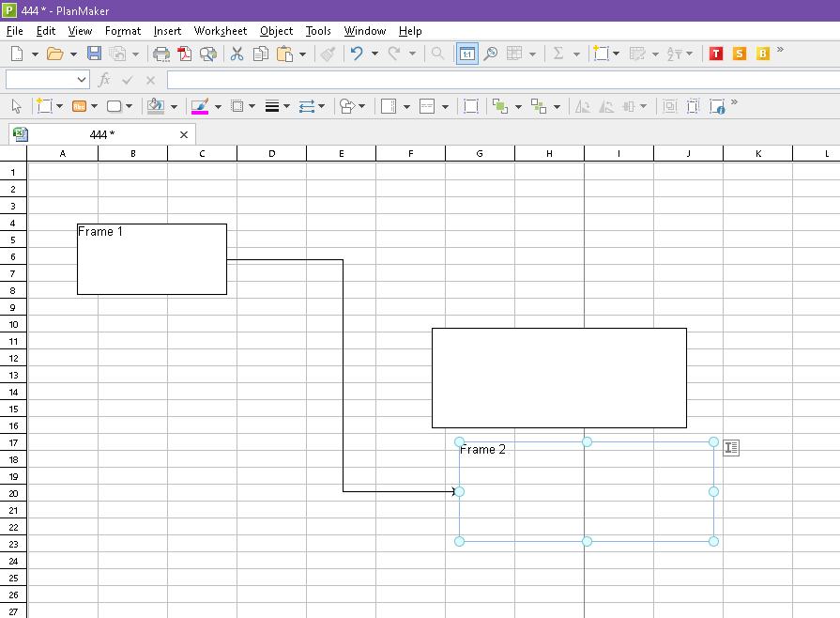Click the Save document icon
Screen dimensions: 840x618
tap(94, 54)
